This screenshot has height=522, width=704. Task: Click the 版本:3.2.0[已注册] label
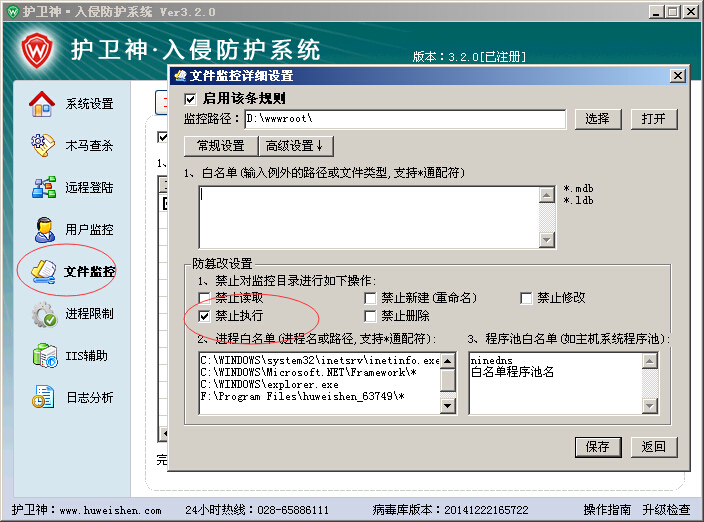469,57
